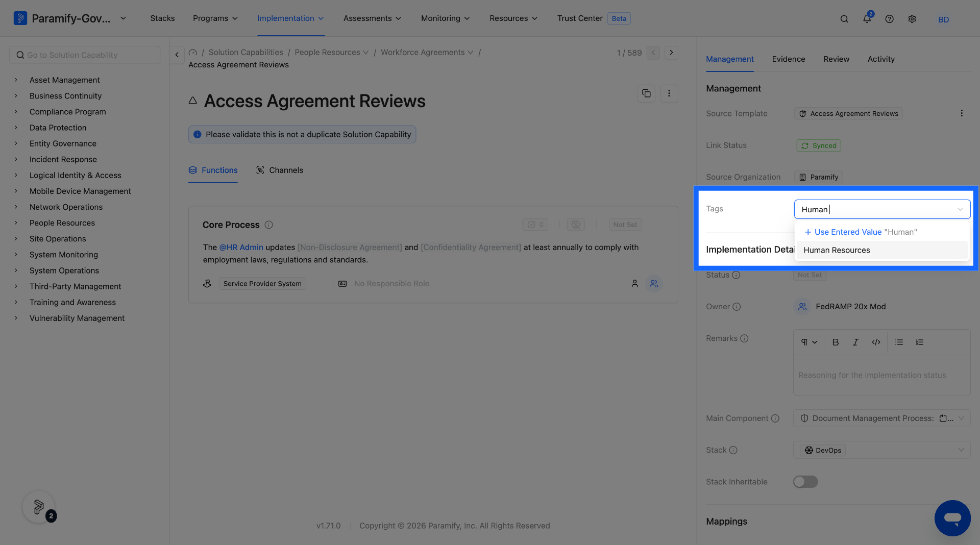The image size is (980, 545).
Task: Open paragraph style dropdown in Remarks
Action: [809, 342]
